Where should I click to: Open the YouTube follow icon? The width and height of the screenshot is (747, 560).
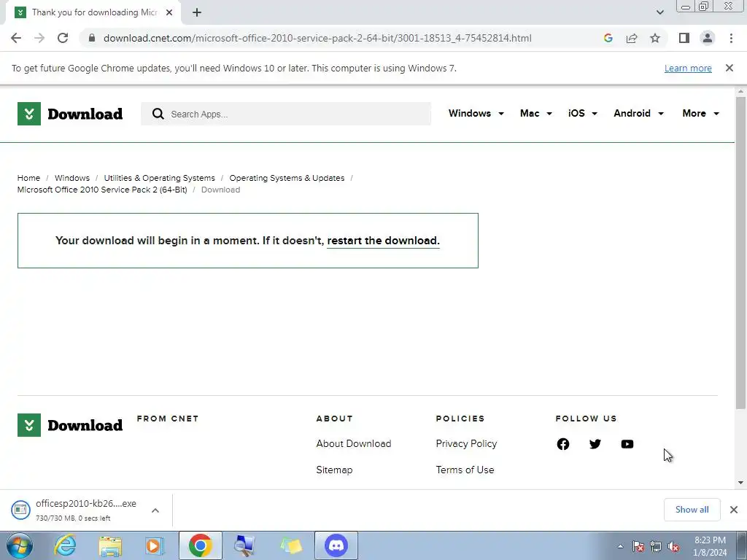point(627,444)
